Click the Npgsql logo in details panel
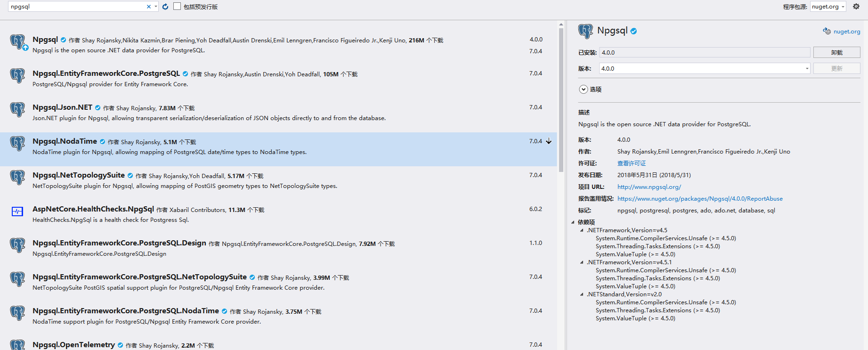This screenshot has width=868, height=350. [x=585, y=31]
